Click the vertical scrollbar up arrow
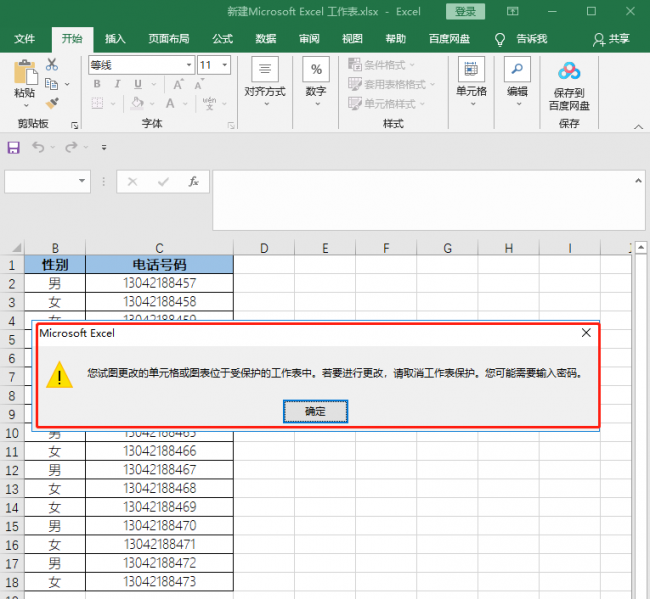 coord(641,248)
